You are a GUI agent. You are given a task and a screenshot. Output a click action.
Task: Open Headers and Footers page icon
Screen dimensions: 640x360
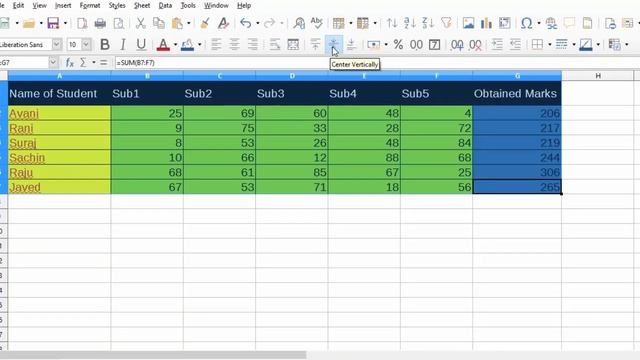(587, 23)
